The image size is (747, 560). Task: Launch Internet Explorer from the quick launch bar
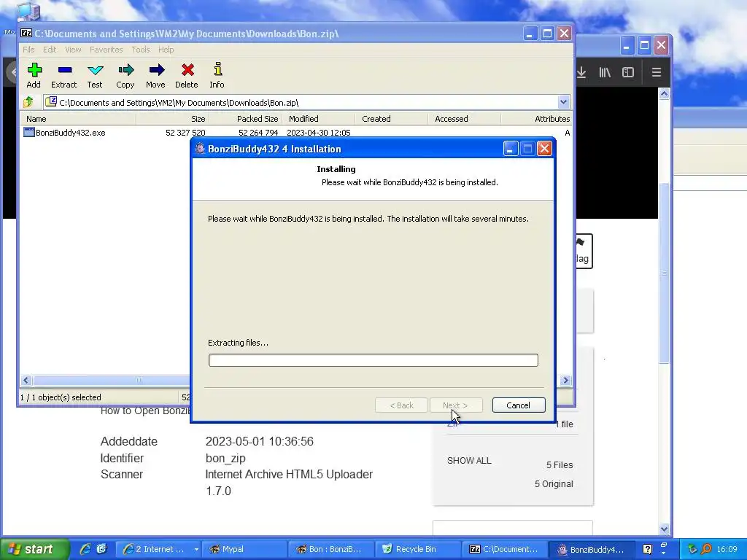[85, 549]
